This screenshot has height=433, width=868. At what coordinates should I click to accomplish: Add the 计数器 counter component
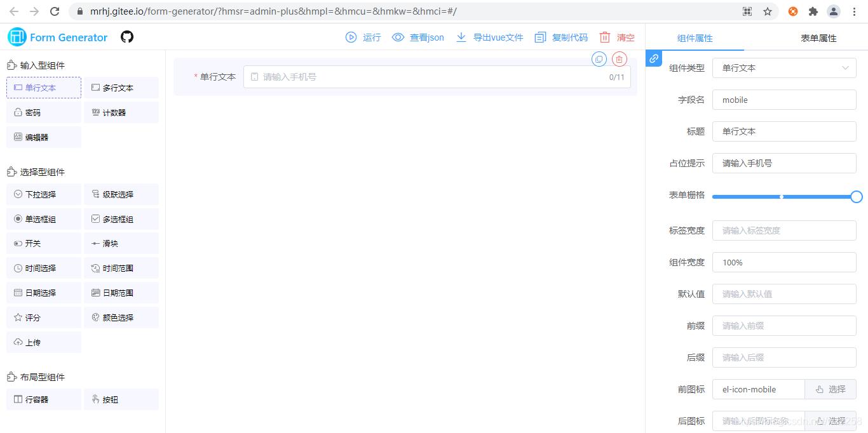click(121, 112)
